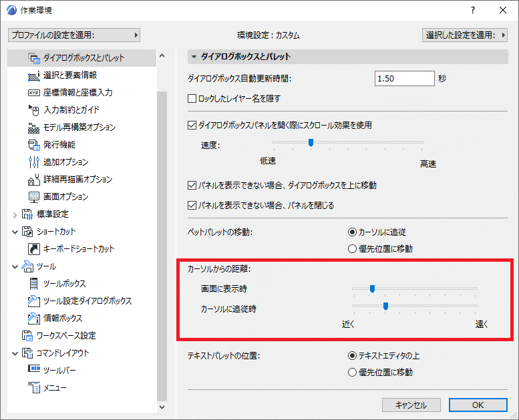Click the ツール設定ダイアログボックス icon
This screenshot has width=519, height=420.
[34, 301]
